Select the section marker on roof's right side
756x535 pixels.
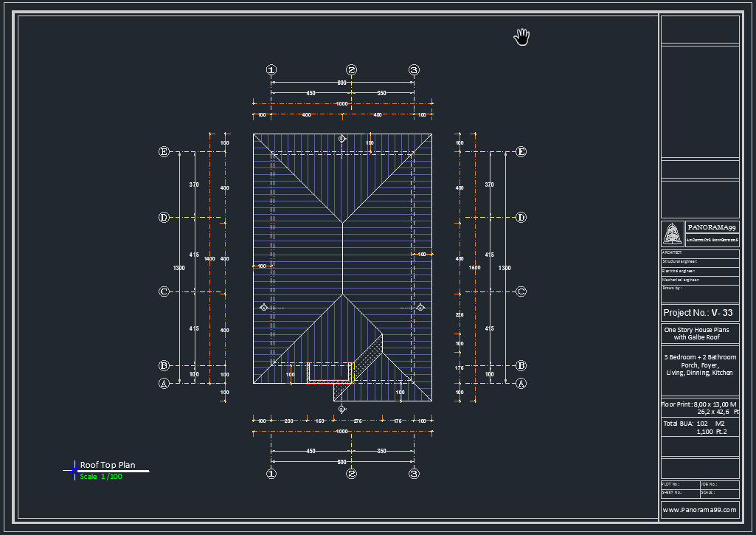click(x=420, y=307)
